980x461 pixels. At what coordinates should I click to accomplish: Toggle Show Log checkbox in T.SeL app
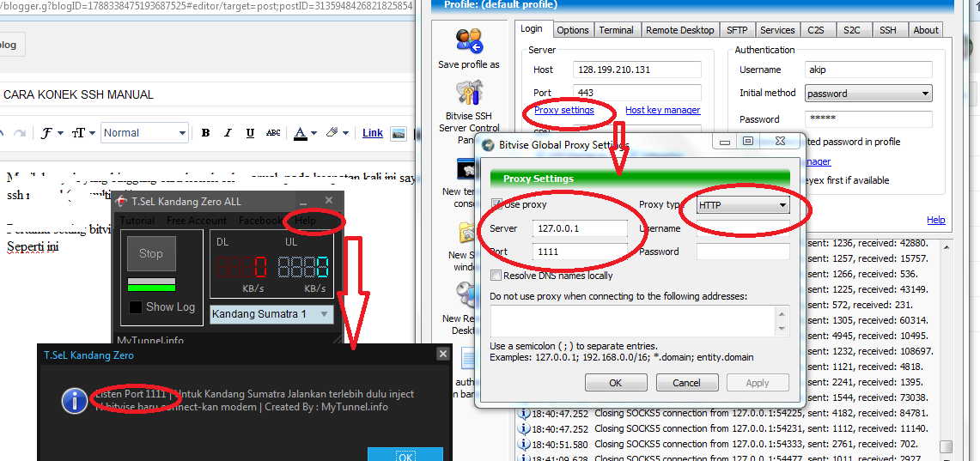click(135, 307)
